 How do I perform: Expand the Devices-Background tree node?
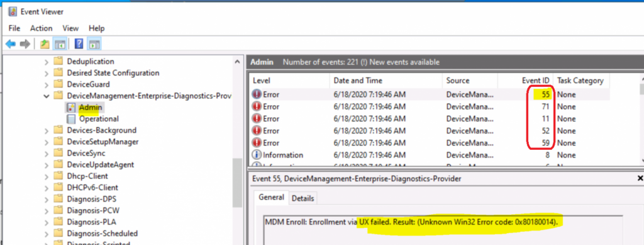coord(46,130)
